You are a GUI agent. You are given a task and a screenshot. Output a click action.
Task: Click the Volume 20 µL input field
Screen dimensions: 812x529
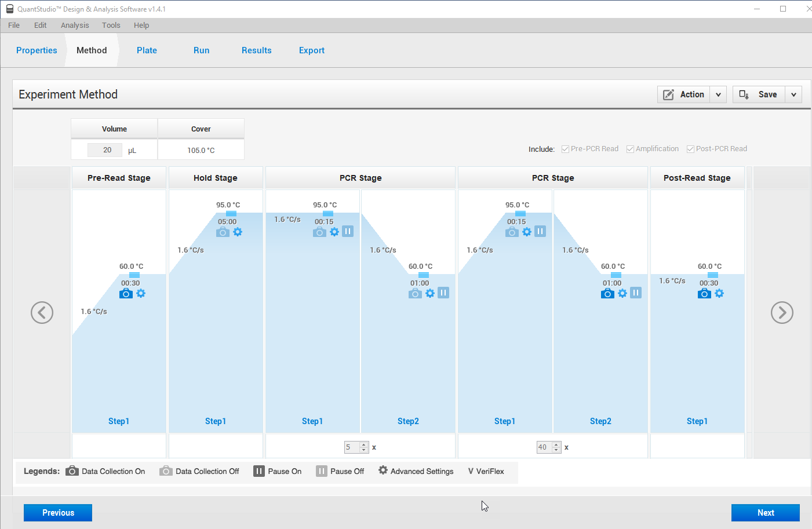105,150
